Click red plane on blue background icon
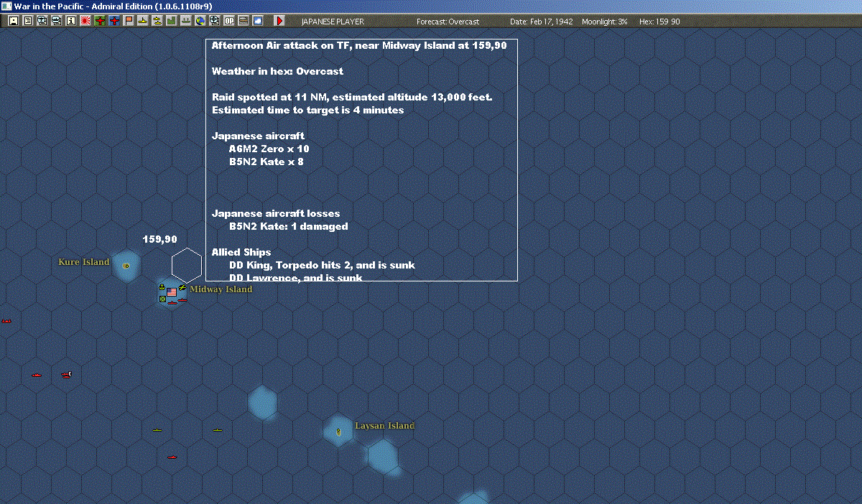 pos(114,21)
